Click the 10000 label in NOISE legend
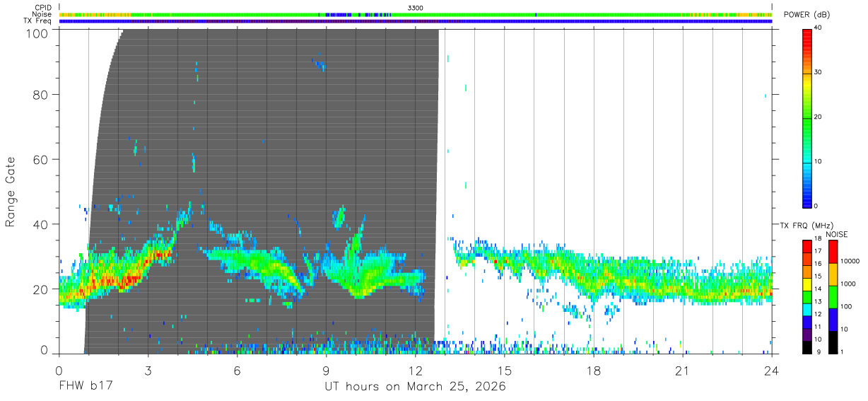The width and height of the screenshot is (868, 401). [x=849, y=262]
